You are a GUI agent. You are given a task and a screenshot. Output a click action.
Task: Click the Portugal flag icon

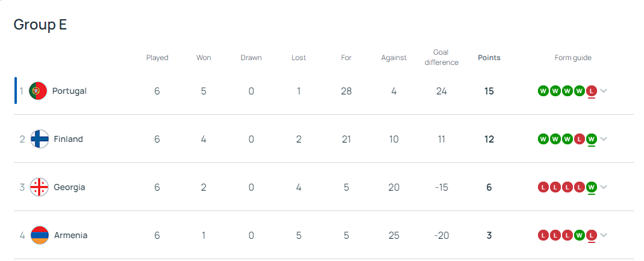[x=37, y=91]
